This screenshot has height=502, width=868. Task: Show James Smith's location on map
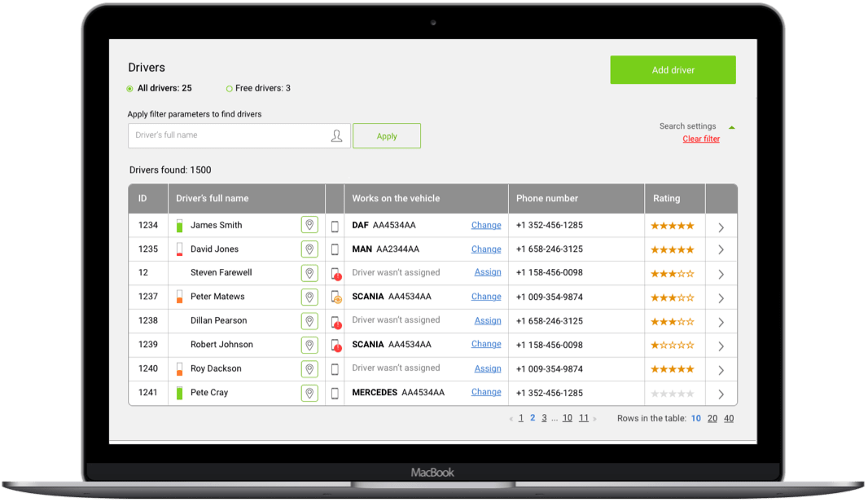pos(309,225)
